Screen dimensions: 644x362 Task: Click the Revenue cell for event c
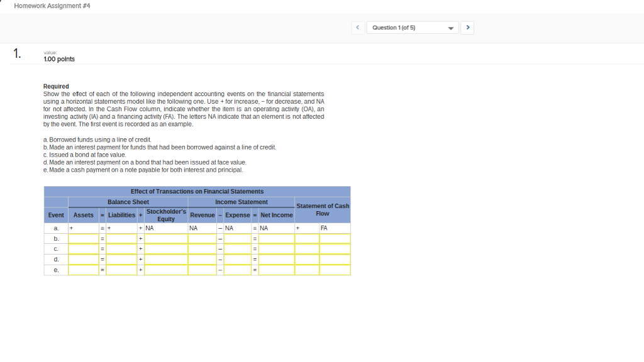[203, 249]
